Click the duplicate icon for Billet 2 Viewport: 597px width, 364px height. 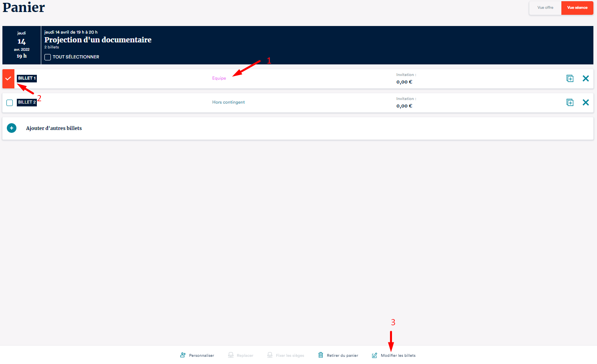tap(570, 103)
